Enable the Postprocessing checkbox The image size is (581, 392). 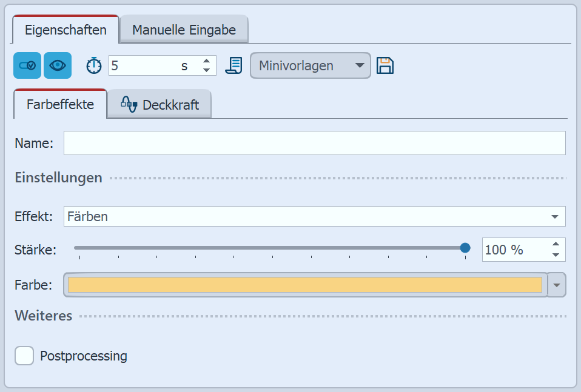24,356
